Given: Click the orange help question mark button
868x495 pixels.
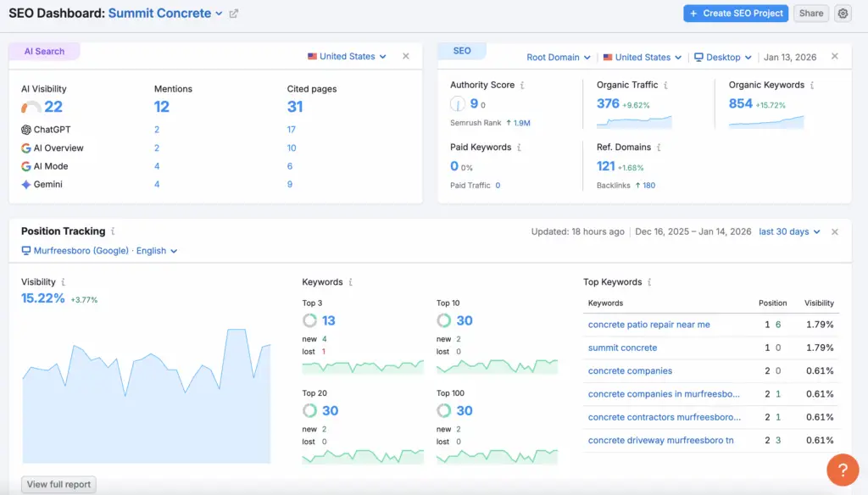Looking at the screenshot, I should tap(843, 470).
